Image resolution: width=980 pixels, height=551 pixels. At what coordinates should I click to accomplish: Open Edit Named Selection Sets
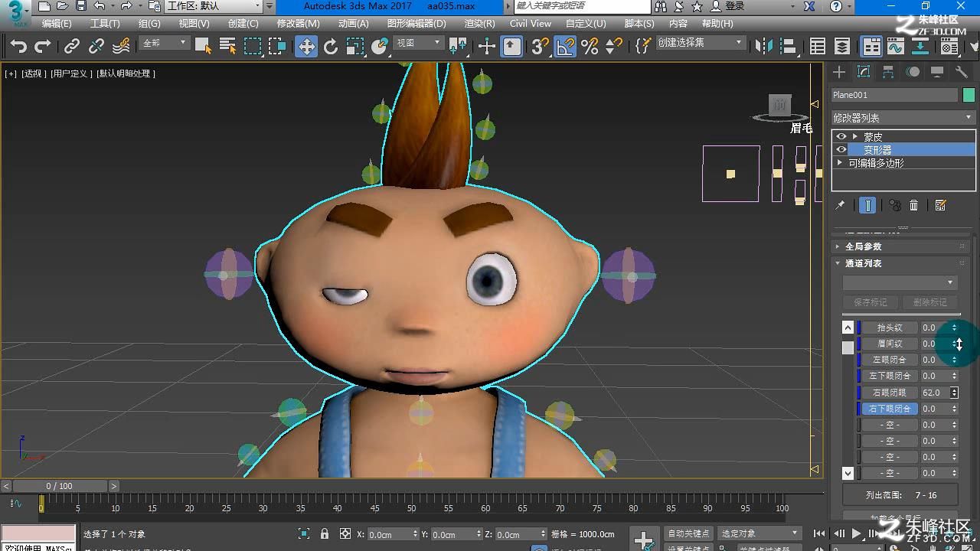point(642,47)
